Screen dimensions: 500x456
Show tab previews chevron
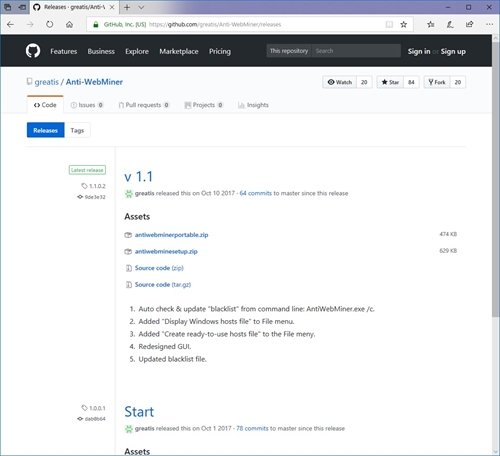(141, 7)
